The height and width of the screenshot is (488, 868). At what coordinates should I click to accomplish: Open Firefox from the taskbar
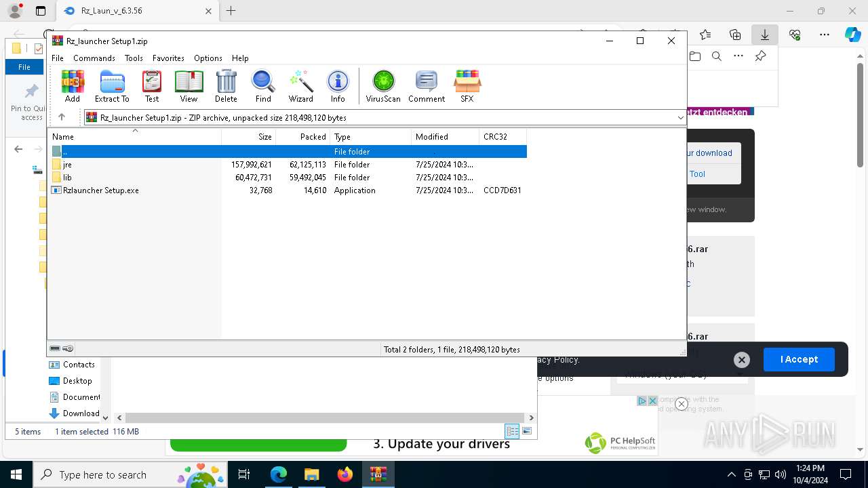click(x=345, y=474)
